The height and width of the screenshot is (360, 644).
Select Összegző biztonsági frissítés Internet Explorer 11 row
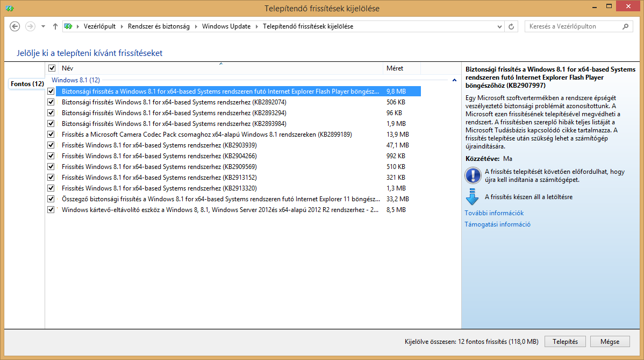tap(239, 199)
